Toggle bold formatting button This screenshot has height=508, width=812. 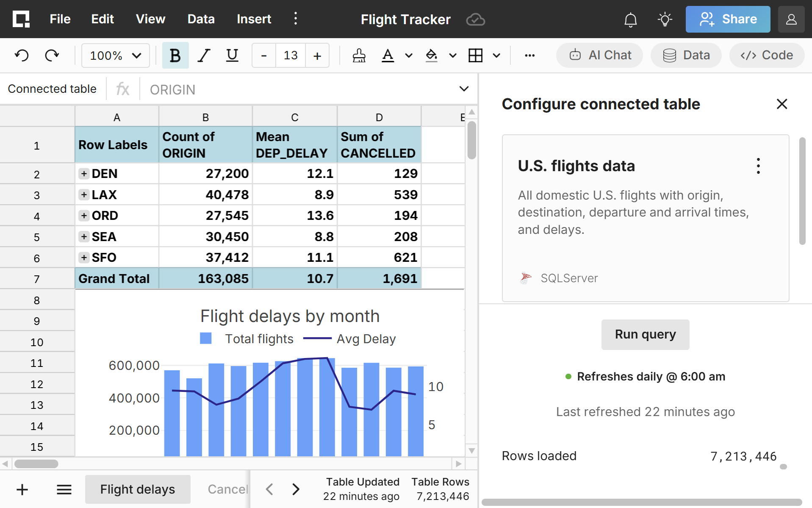(x=175, y=56)
